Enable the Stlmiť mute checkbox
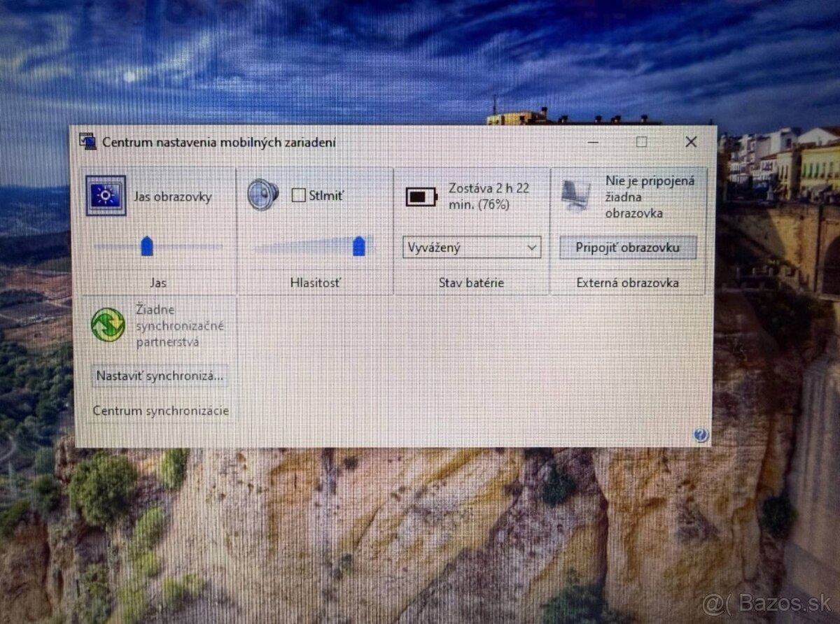This screenshot has height=624, width=840. [298, 195]
